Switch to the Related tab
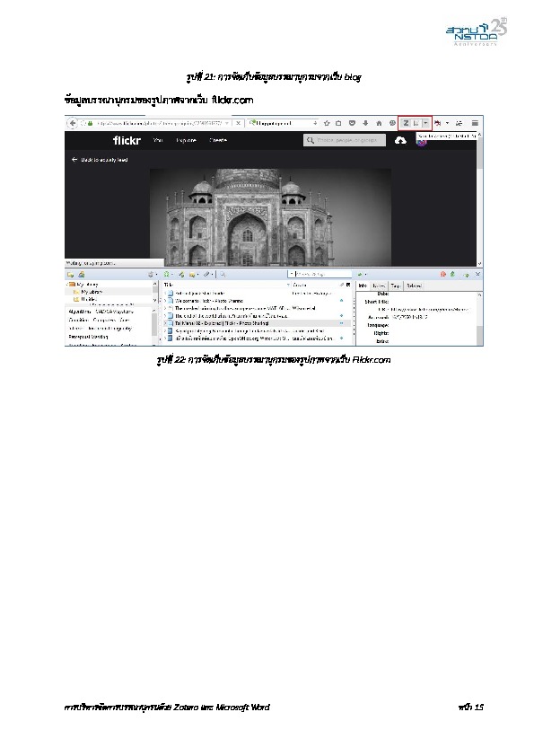This screenshot has height=756, width=534. [x=414, y=286]
